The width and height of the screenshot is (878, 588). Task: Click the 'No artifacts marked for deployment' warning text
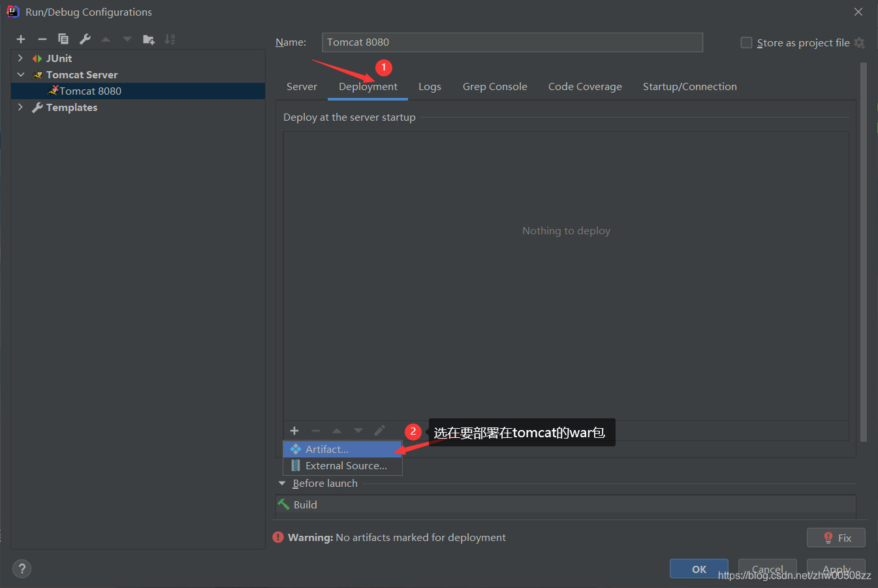click(x=420, y=538)
